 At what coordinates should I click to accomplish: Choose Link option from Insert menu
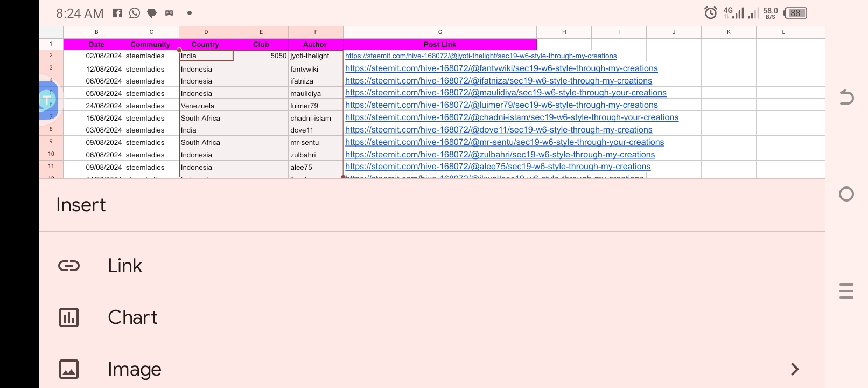tap(432, 266)
